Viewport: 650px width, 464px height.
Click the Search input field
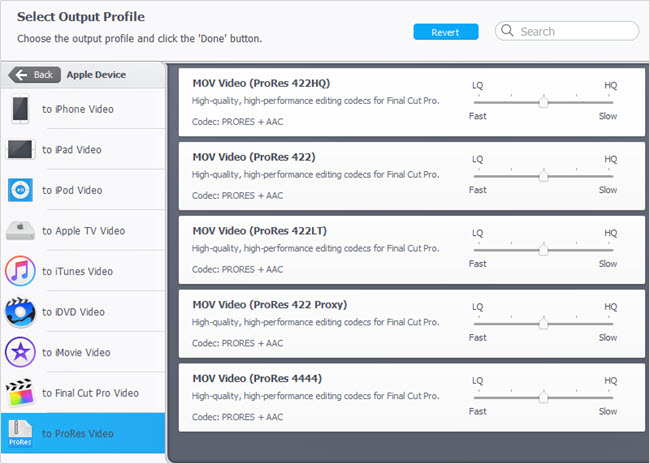[x=567, y=31]
